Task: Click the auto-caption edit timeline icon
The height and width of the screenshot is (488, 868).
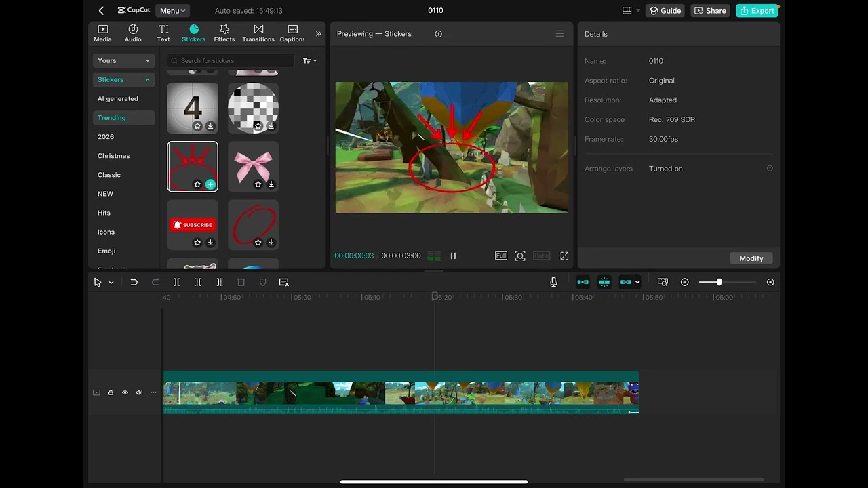Action: click(284, 283)
